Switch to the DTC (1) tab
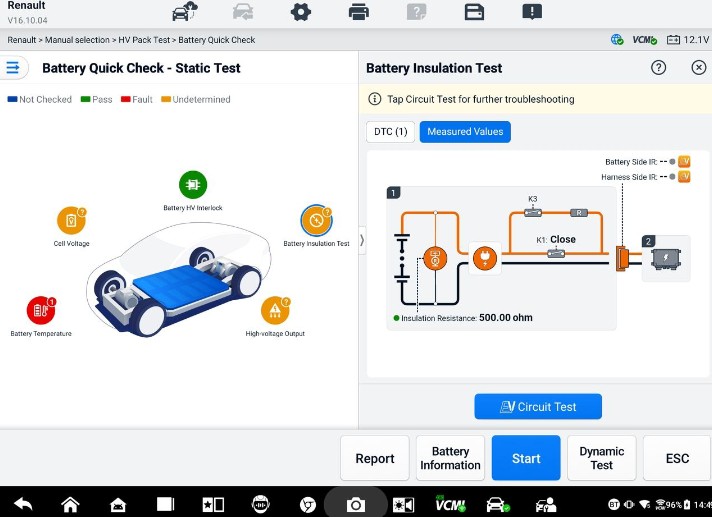712x517 pixels. [x=391, y=132]
